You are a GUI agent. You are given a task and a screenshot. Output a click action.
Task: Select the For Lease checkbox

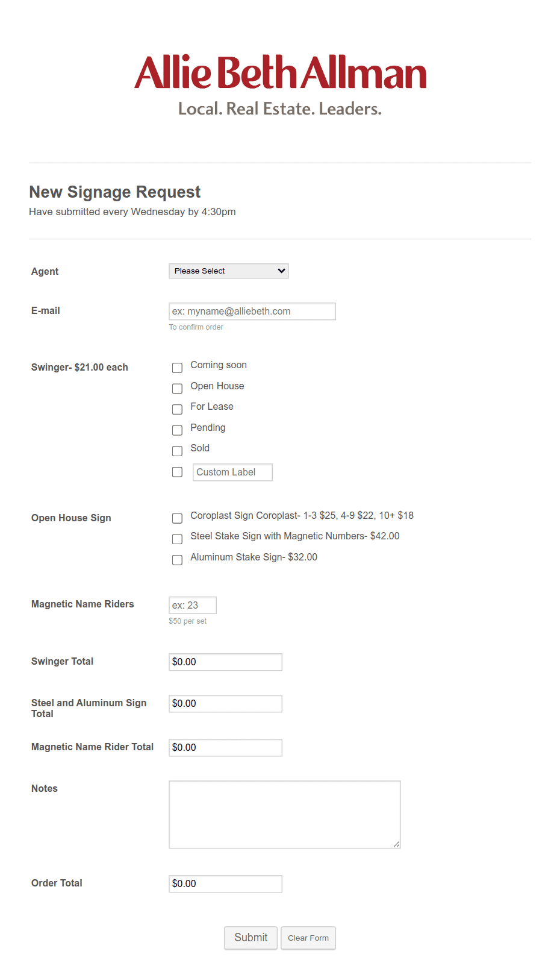point(177,409)
